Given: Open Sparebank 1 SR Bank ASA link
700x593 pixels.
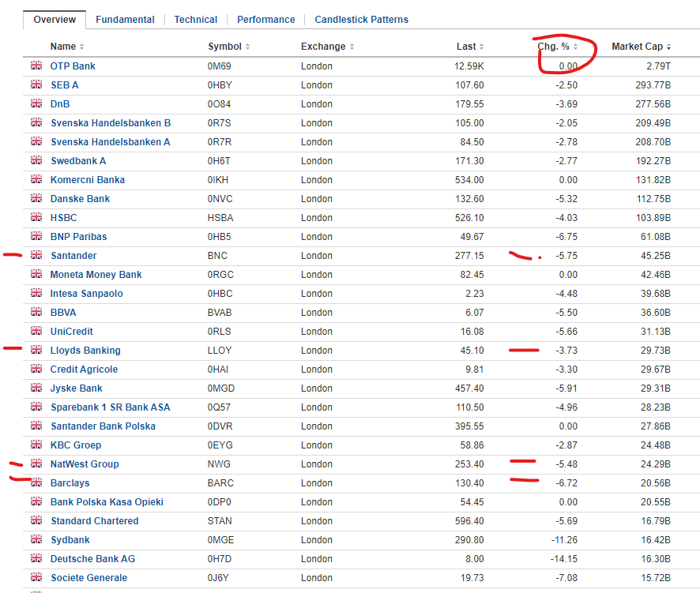Looking at the screenshot, I should [x=111, y=407].
